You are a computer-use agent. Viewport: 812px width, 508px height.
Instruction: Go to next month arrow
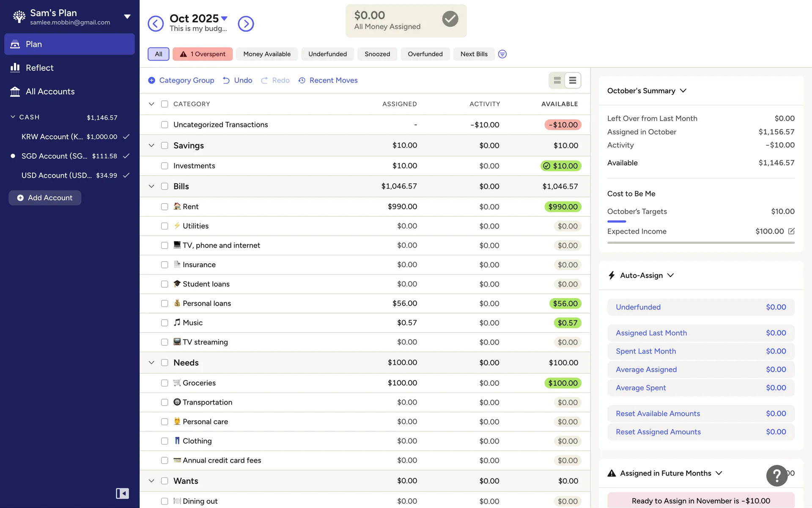246,24
